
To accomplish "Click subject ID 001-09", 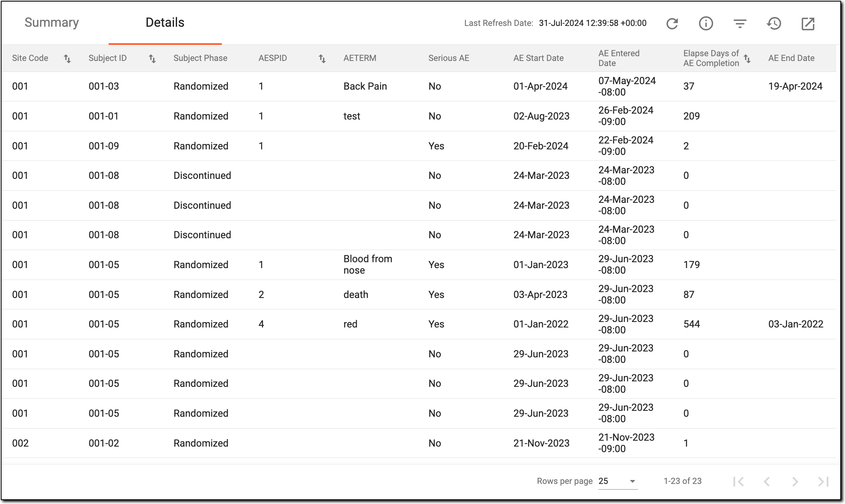I will tap(103, 146).
